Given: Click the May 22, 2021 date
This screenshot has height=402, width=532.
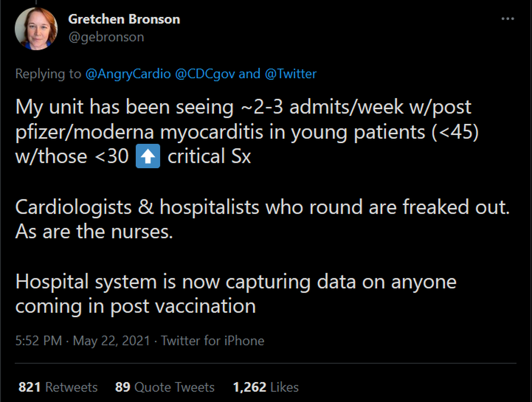Looking at the screenshot, I should pyautogui.click(x=111, y=341).
